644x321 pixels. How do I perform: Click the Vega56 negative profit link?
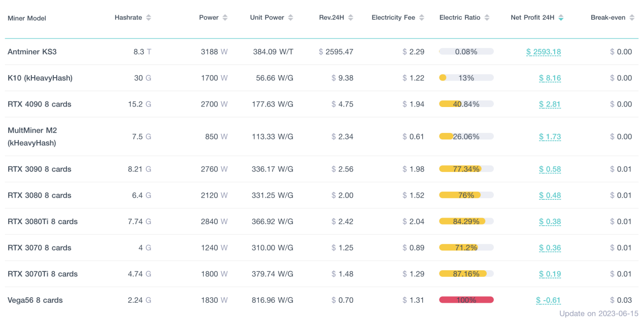548,300
